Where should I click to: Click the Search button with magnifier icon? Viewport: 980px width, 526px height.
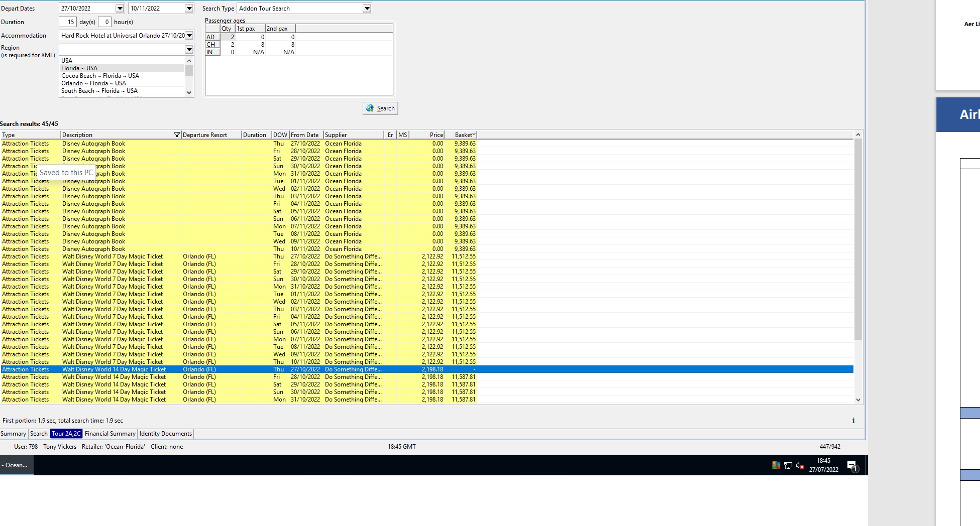[x=380, y=108]
